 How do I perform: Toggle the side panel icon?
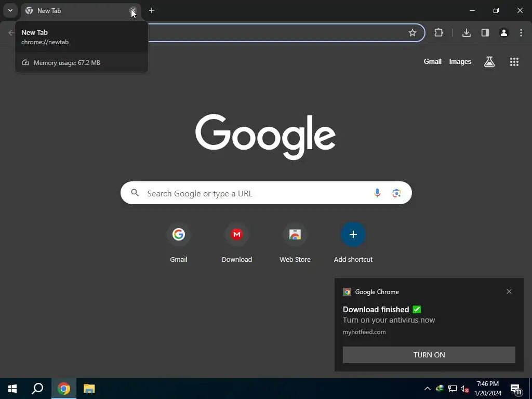[485, 33]
